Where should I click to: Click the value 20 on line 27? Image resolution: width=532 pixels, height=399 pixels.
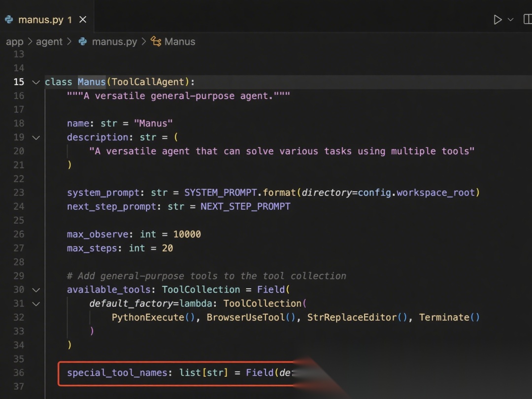click(x=167, y=248)
